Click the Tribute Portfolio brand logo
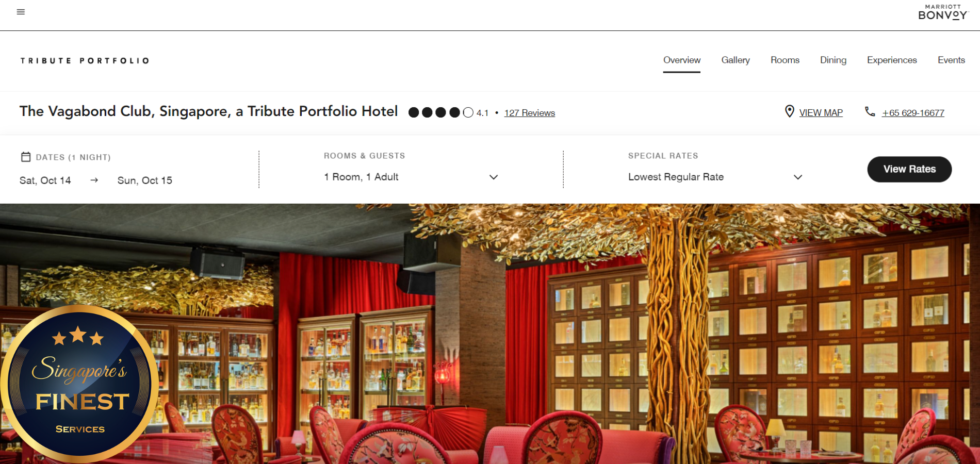 pos(85,61)
